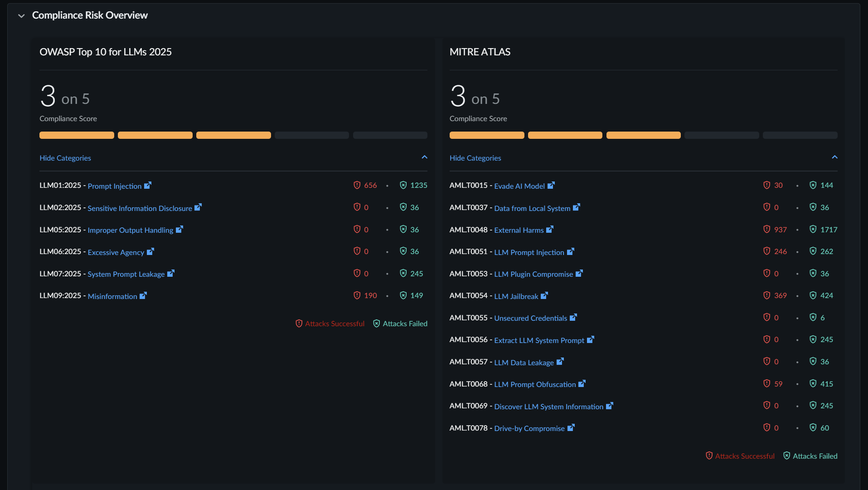The width and height of the screenshot is (868, 490).
Task: Click external link icon by Drive-by Compromise
Action: [x=571, y=428]
